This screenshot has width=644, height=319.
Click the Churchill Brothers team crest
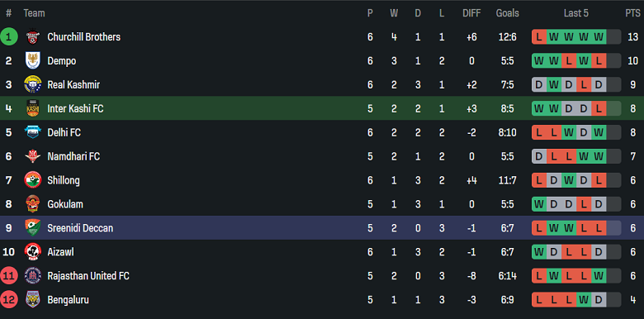32,37
